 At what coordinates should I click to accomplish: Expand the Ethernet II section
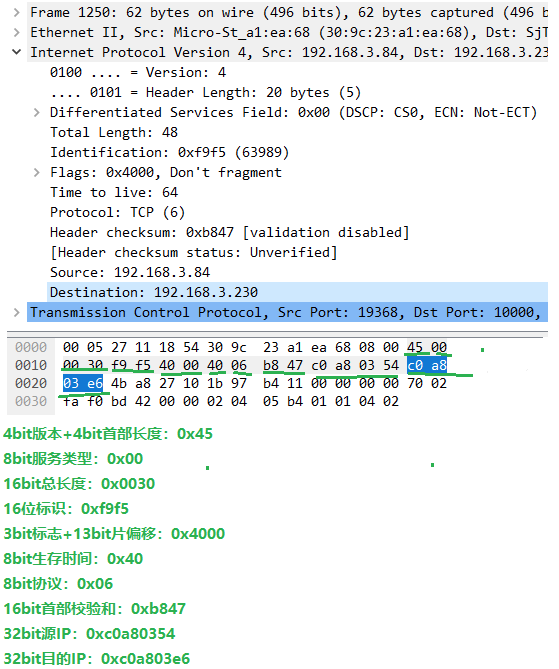[x=17, y=32]
